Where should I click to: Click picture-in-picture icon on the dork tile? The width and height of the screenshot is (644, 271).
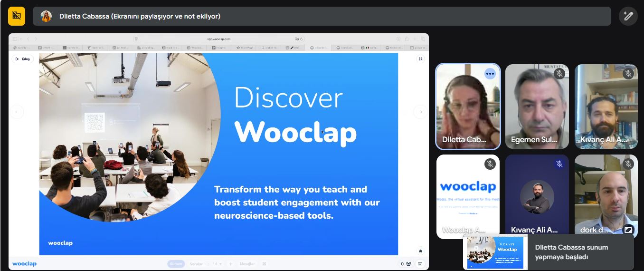click(x=628, y=230)
